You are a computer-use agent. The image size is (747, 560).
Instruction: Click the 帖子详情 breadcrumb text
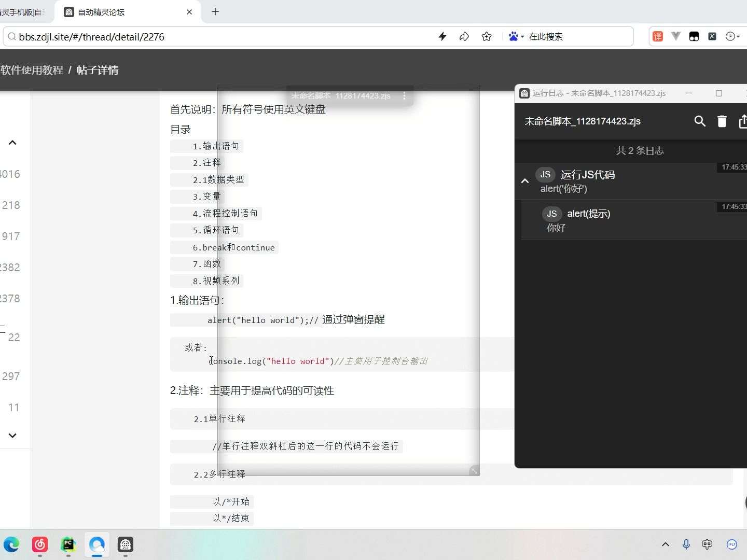pos(98,70)
